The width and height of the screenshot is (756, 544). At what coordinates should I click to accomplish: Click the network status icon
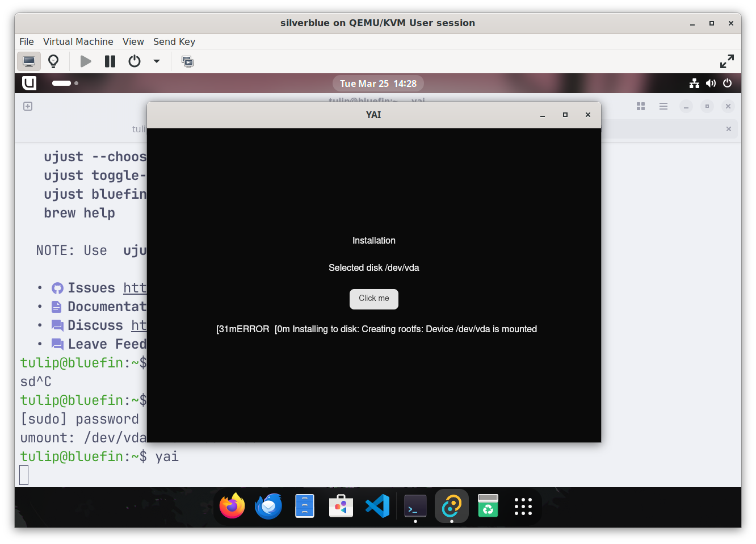[x=694, y=83]
